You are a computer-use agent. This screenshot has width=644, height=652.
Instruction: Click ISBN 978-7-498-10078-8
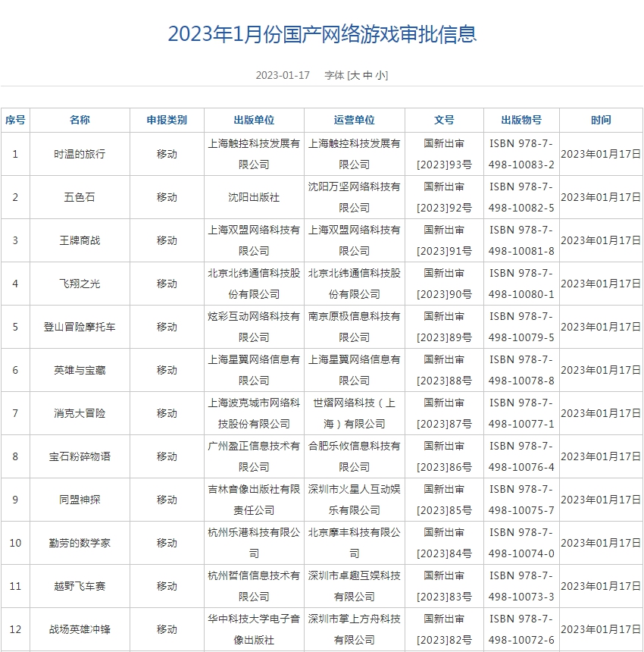click(521, 371)
